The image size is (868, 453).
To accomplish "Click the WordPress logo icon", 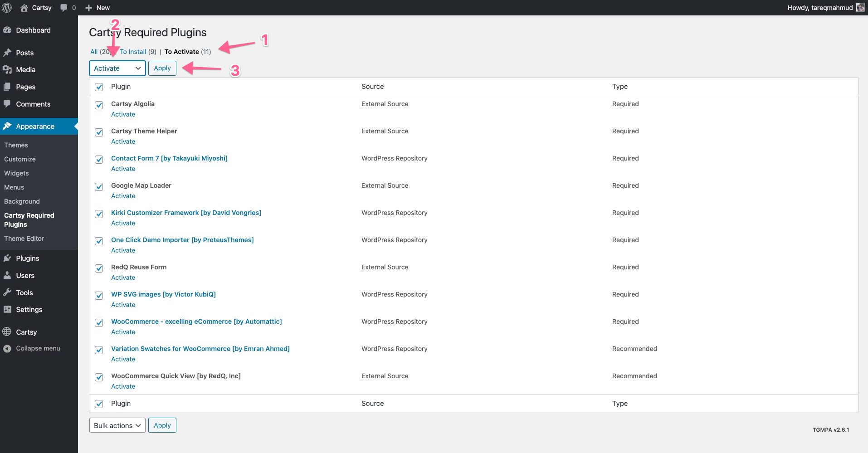I will (7, 8).
